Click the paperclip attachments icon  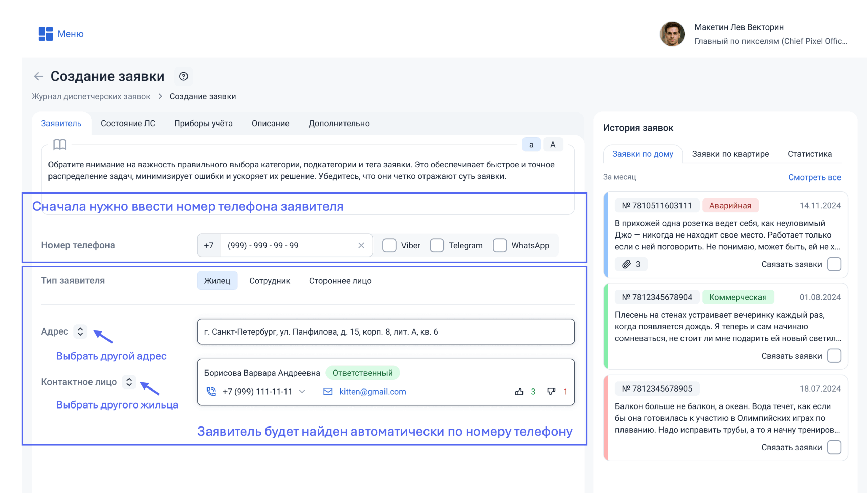click(x=626, y=264)
